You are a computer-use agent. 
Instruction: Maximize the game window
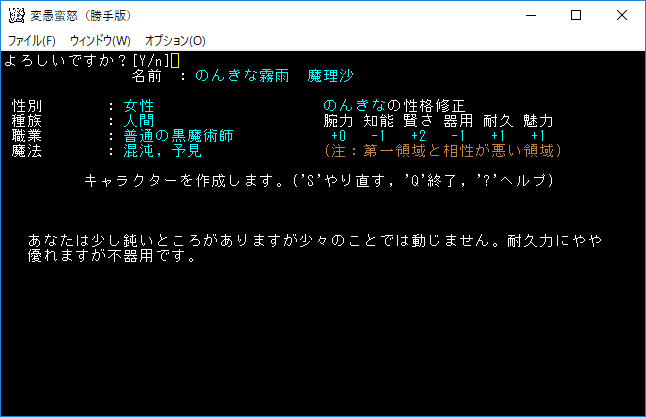tap(576, 16)
